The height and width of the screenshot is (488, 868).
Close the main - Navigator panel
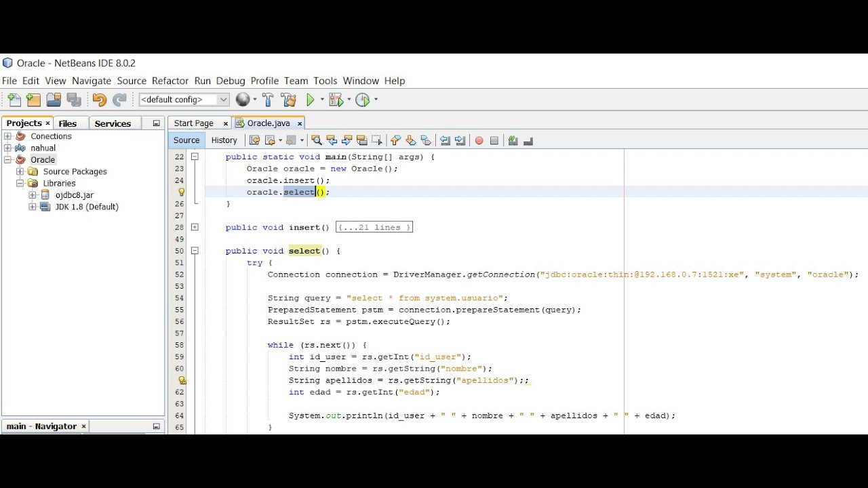(83, 426)
